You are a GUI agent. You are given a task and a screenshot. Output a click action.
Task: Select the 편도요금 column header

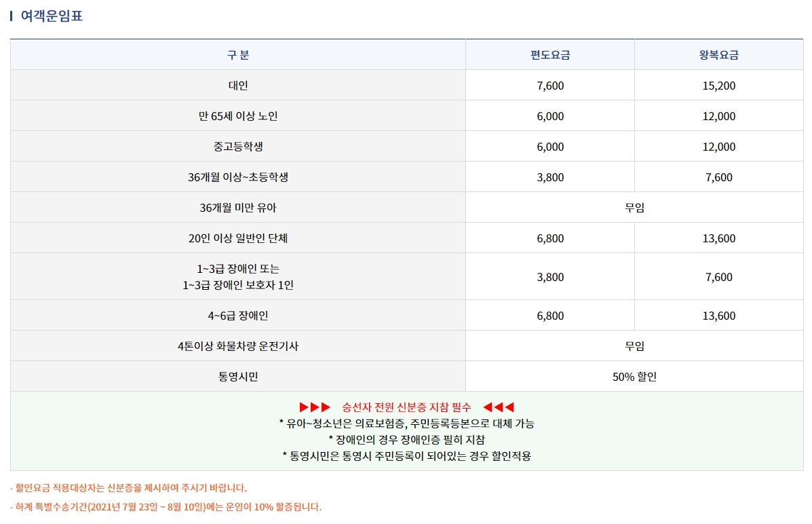(549, 55)
